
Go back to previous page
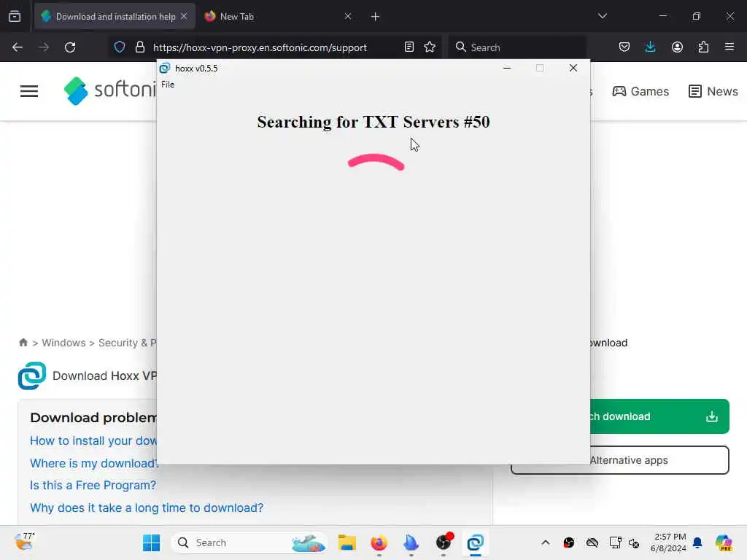click(x=18, y=47)
